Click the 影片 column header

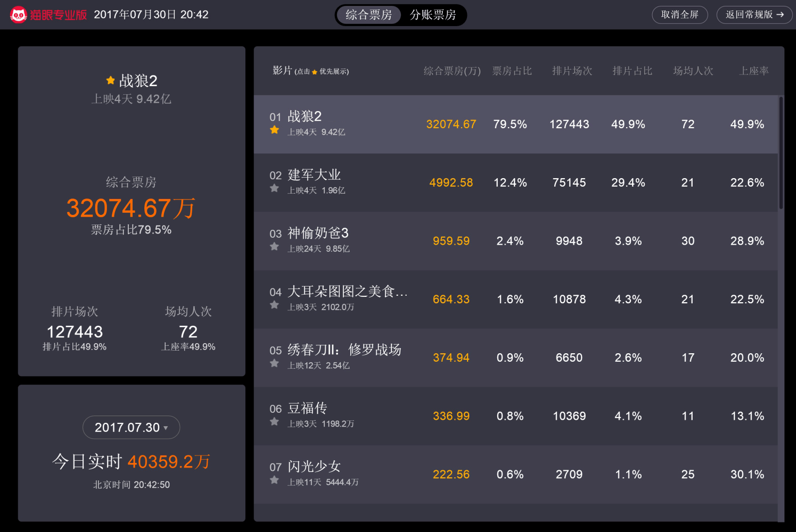[x=282, y=70]
